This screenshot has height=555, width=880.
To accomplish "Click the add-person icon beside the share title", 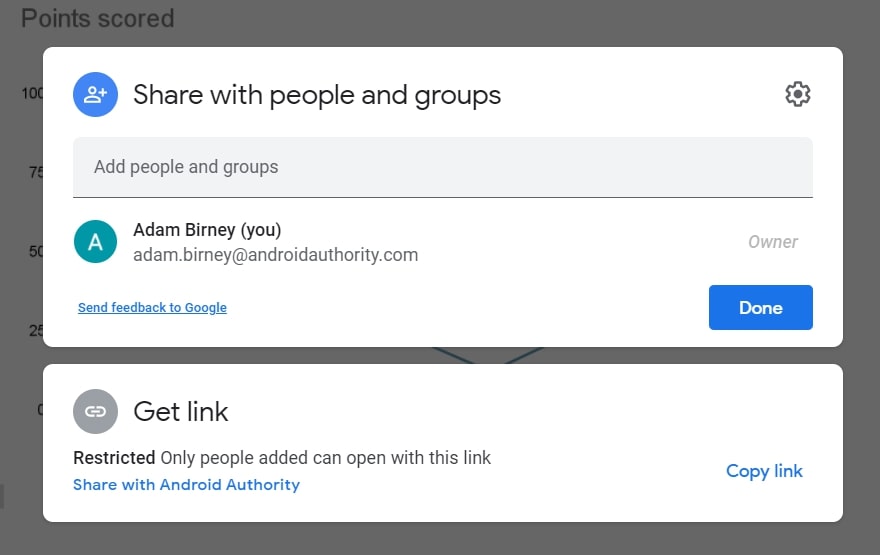I will tap(95, 95).
